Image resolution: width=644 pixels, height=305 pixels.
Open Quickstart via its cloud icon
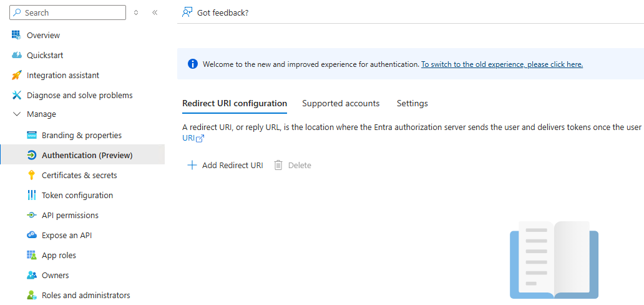(x=16, y=55)
